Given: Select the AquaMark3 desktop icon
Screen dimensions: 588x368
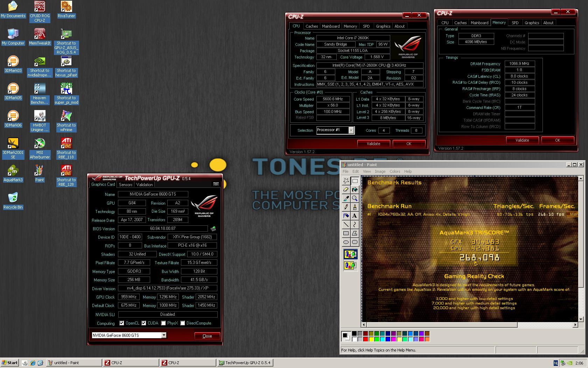Looking at the screenshot, I should [13, 173].
